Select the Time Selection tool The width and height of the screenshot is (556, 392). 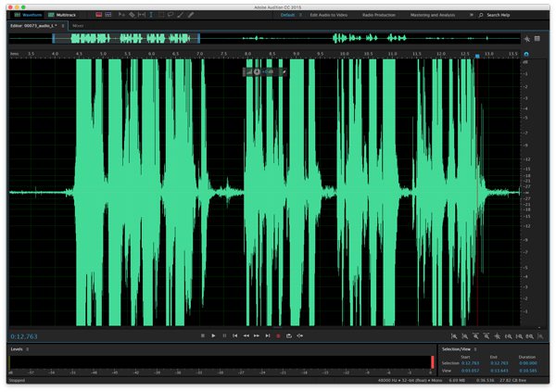click(151, 15)
